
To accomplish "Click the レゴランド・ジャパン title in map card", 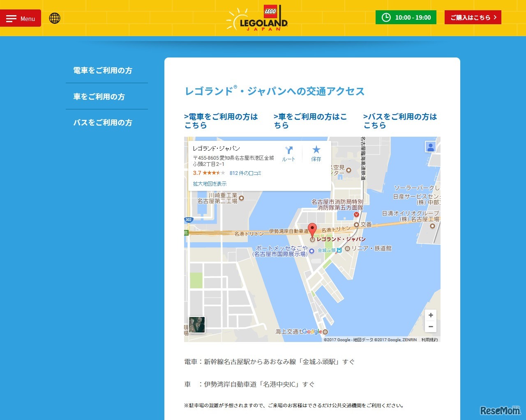I will 217,149.
